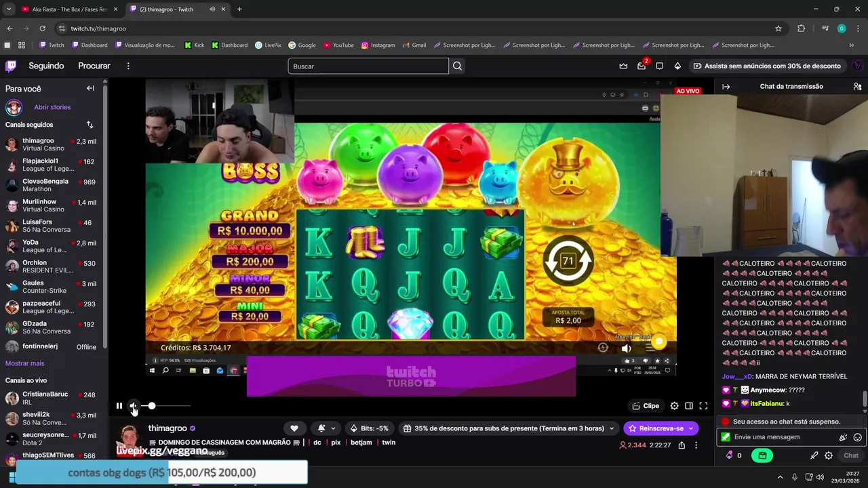
Task: Show more bookmarks with the overflow chevron
Action: 852,45
